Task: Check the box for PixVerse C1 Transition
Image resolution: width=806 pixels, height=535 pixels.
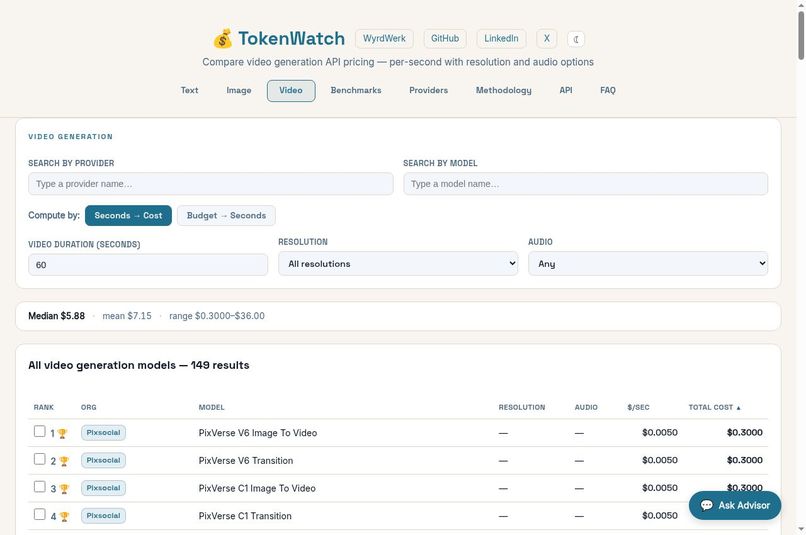Action: click(x=40, y=514)
